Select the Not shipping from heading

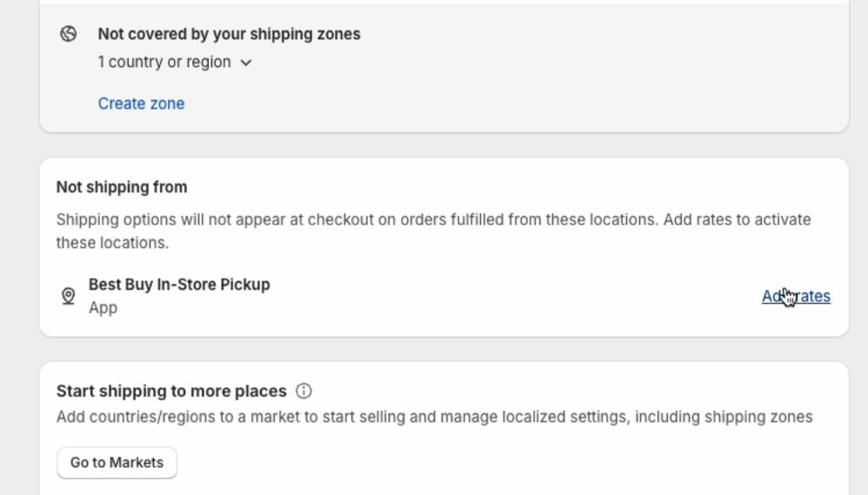pos(122,187)
